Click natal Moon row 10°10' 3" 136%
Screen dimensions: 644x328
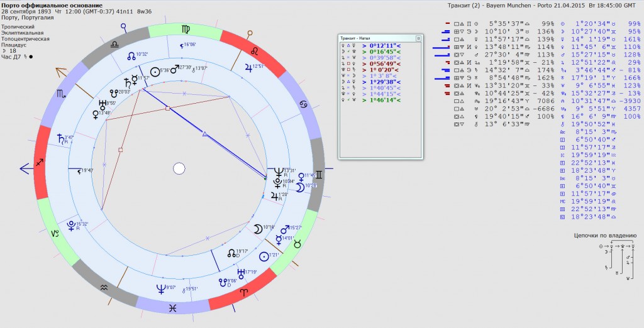click(504, 31)
